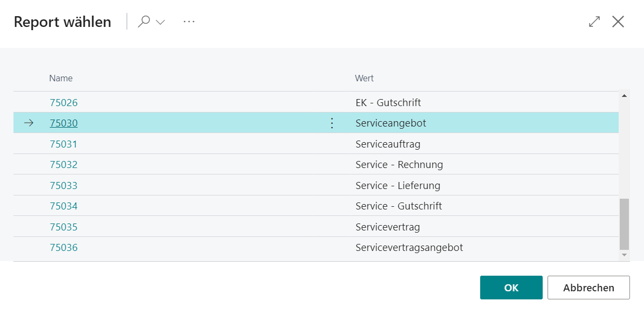The width and height of the screenshot is (644, 315).
Task: Click the search magnifier icon
Action: click(144, 22)
